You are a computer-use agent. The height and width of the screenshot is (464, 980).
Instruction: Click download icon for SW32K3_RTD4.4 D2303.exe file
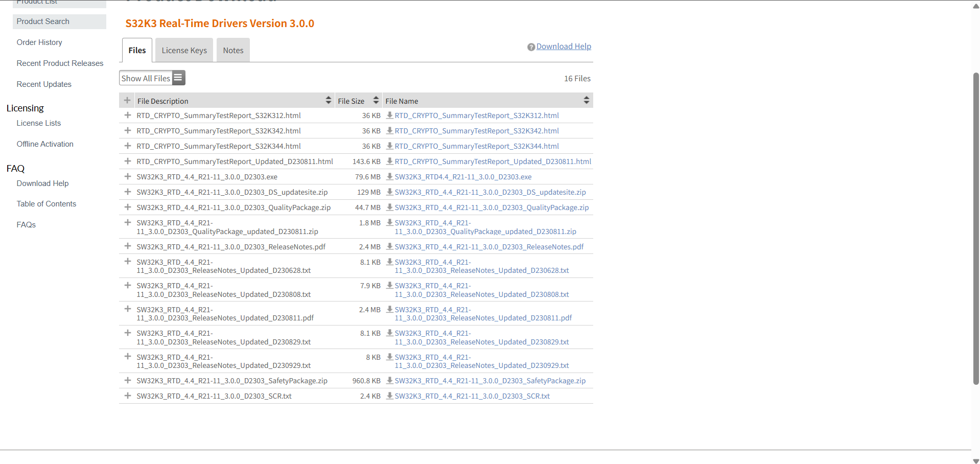point(390,177)
